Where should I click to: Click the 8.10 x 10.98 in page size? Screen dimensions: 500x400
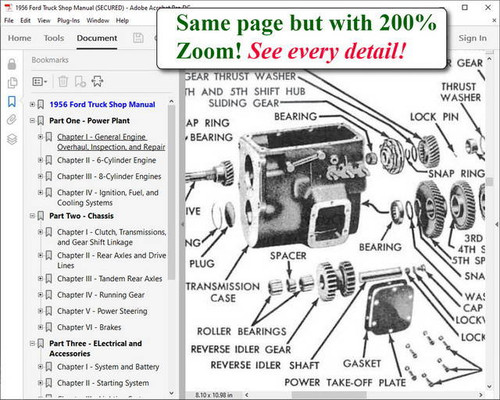point(214,395)
